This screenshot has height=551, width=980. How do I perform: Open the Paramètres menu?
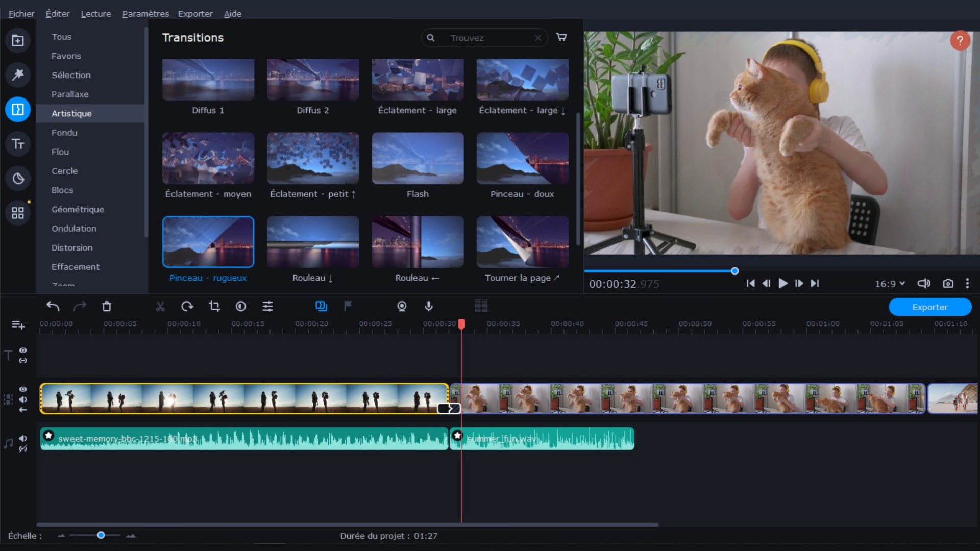click(x=145, y=14)
